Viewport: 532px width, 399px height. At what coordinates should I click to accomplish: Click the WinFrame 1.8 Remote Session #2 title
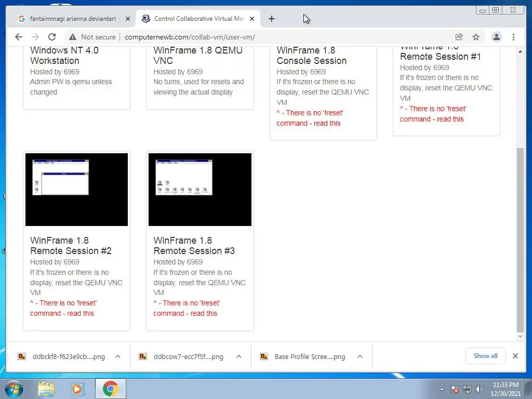tap(71, 246)
